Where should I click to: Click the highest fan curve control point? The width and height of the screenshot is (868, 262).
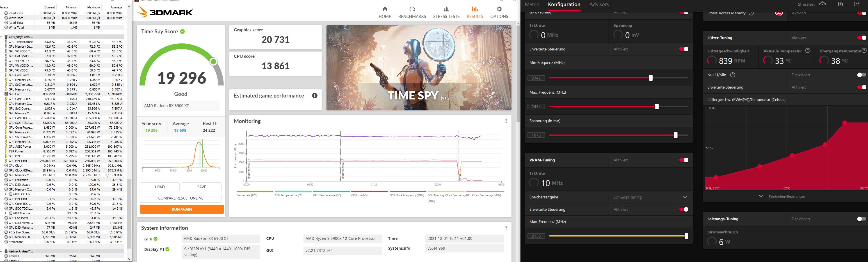844,123
